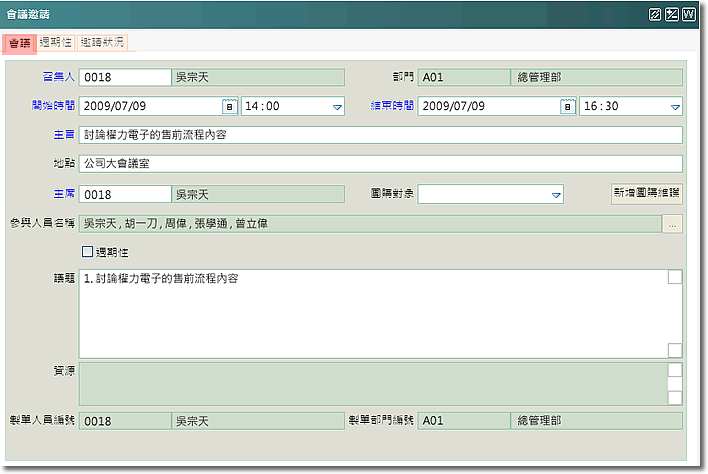Enable the 週期性 checkbox

(x=87, y=252)
